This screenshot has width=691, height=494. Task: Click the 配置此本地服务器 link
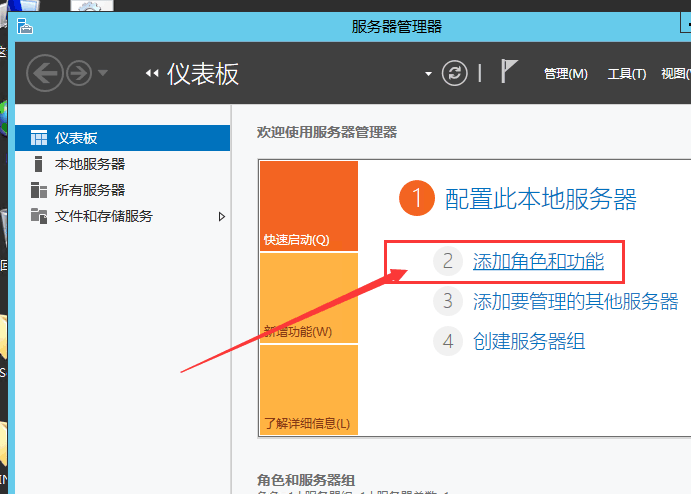click(x=540, y=199)
